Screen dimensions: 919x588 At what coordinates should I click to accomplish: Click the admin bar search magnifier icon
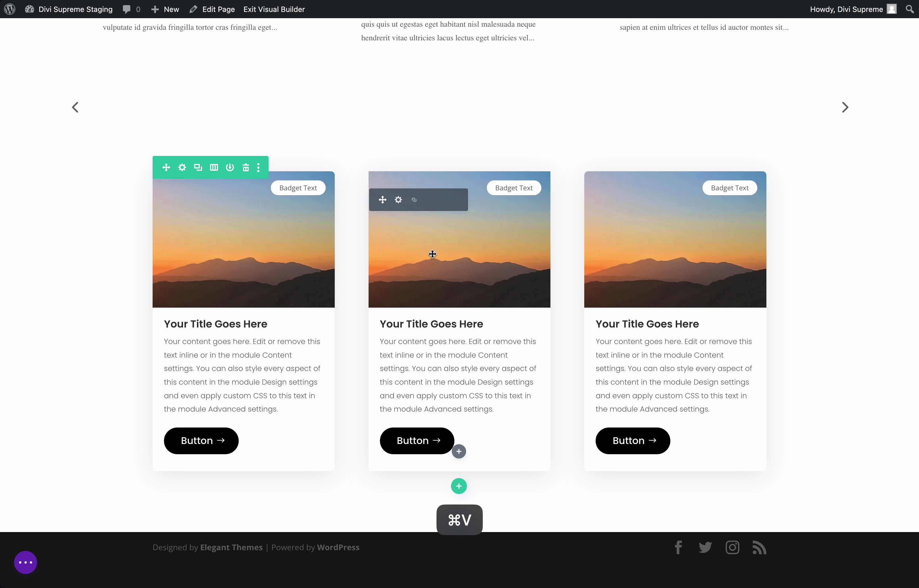[910, 9]
